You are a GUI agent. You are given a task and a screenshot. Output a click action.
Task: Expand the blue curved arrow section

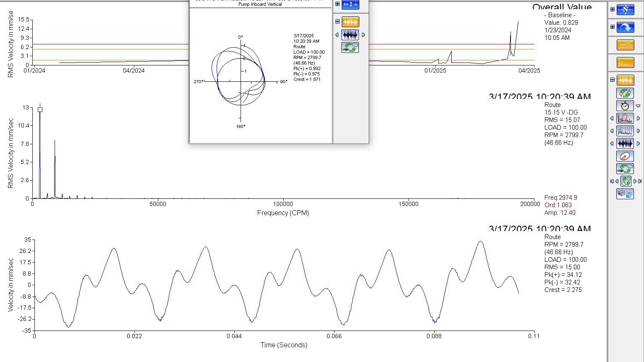[x=613, y=27]
